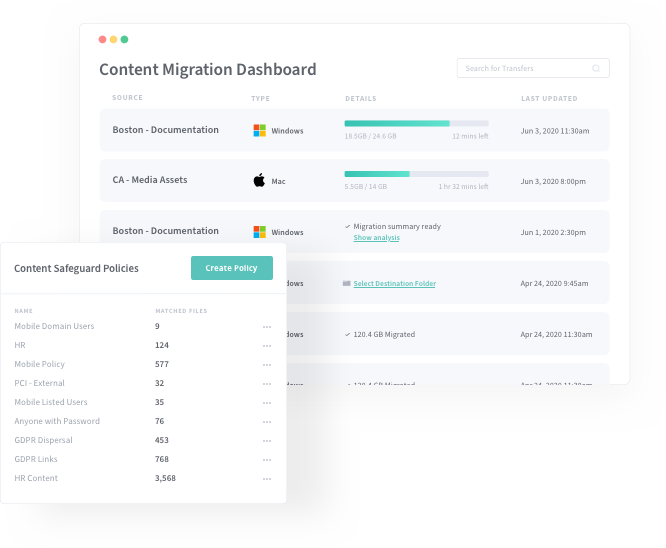Click Windows icon in first Boston row
The height and width of the screenshot is (548, 666).
coord(259,130)
